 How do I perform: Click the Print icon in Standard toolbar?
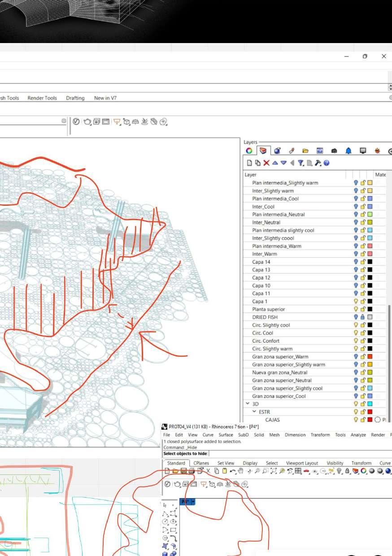pos(192,471)
